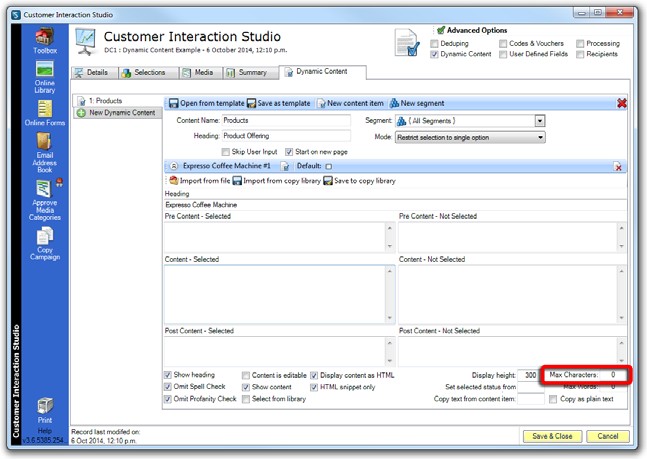Click scroll-down arrow of Content - Selected box

(x=390, y=318)
